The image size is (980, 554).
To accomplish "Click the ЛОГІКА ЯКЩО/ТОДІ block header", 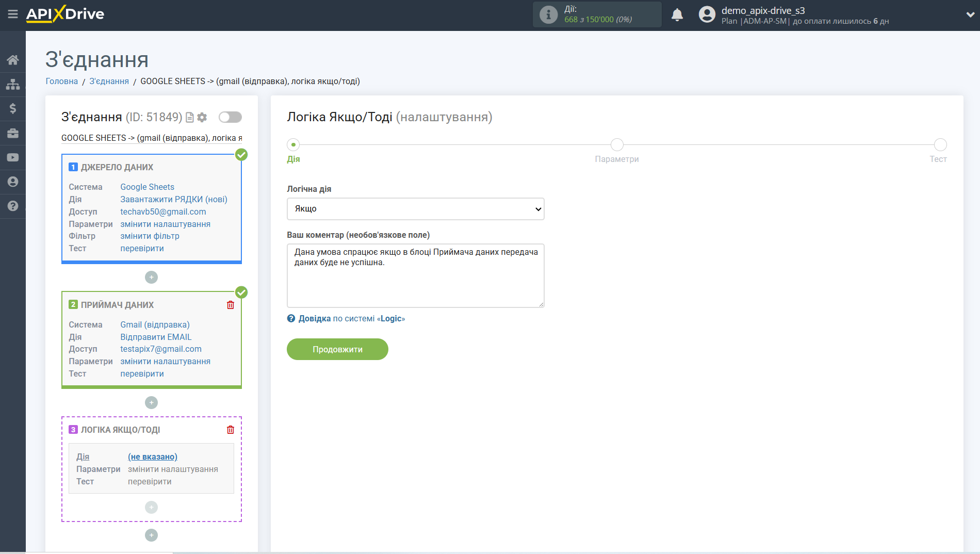I will (x=120, y=430).
